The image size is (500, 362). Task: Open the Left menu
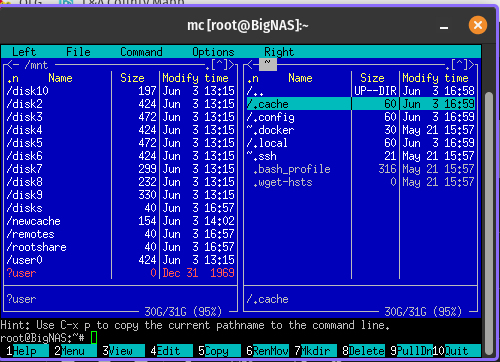point(24,52)
